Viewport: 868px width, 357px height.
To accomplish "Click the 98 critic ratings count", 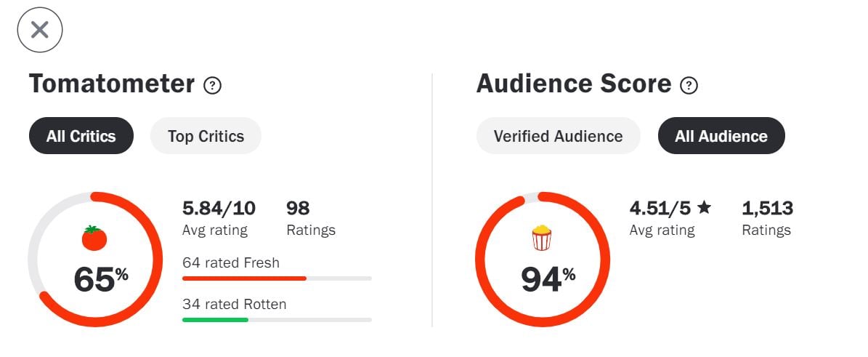I will click(x=298, y=209).
